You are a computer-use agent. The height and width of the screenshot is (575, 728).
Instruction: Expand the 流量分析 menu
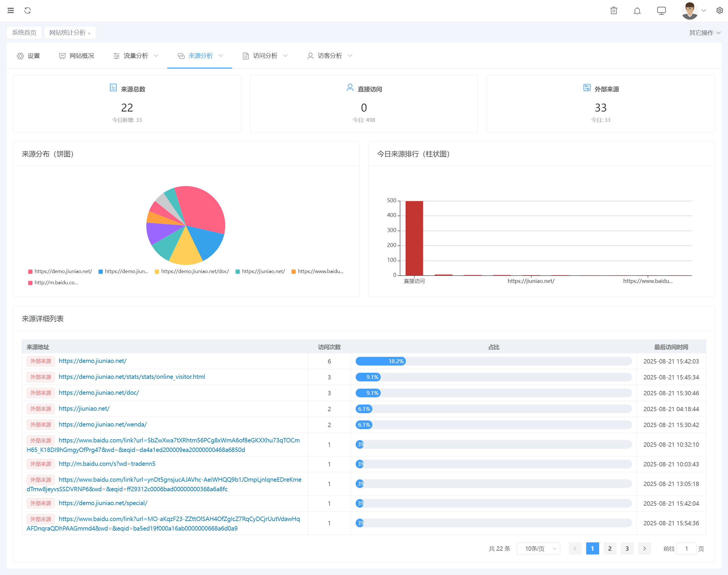[136, 56]
